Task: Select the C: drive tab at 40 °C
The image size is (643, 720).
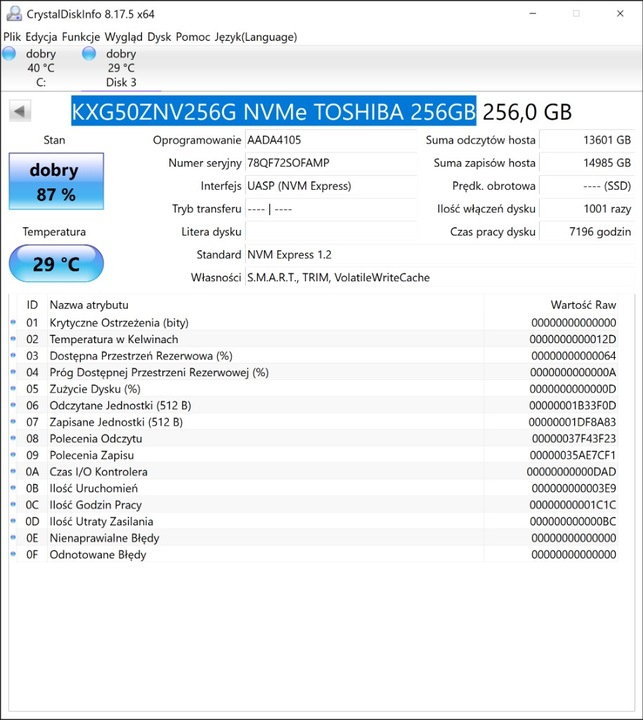Action: tap(40, 68)
